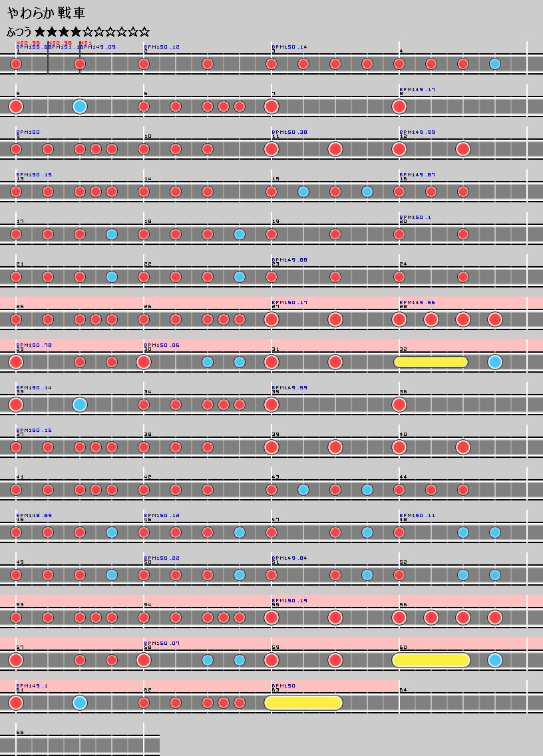
Task: Select the big red note starting measure 7
Action: click(271, 106)
